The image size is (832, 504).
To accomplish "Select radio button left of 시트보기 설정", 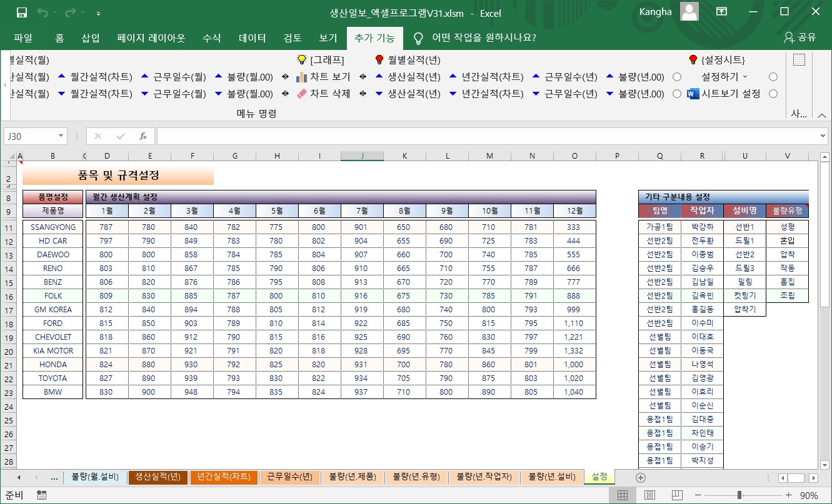I will pos(677,94).
